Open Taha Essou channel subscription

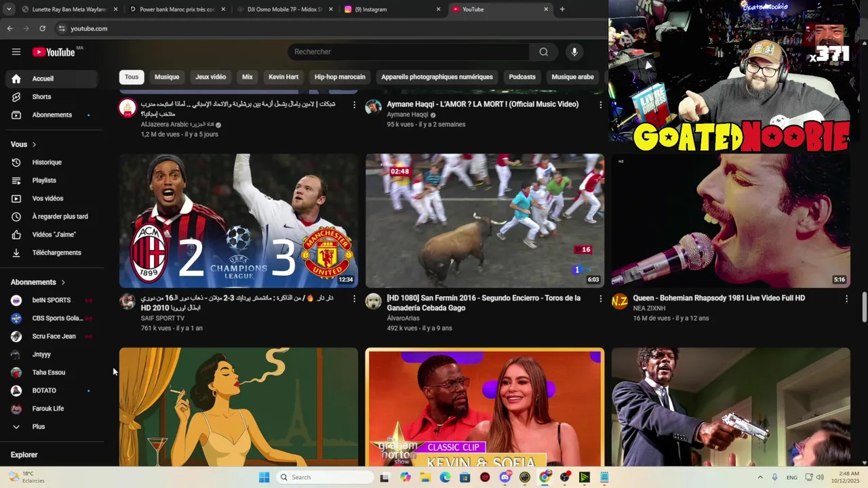52,372
